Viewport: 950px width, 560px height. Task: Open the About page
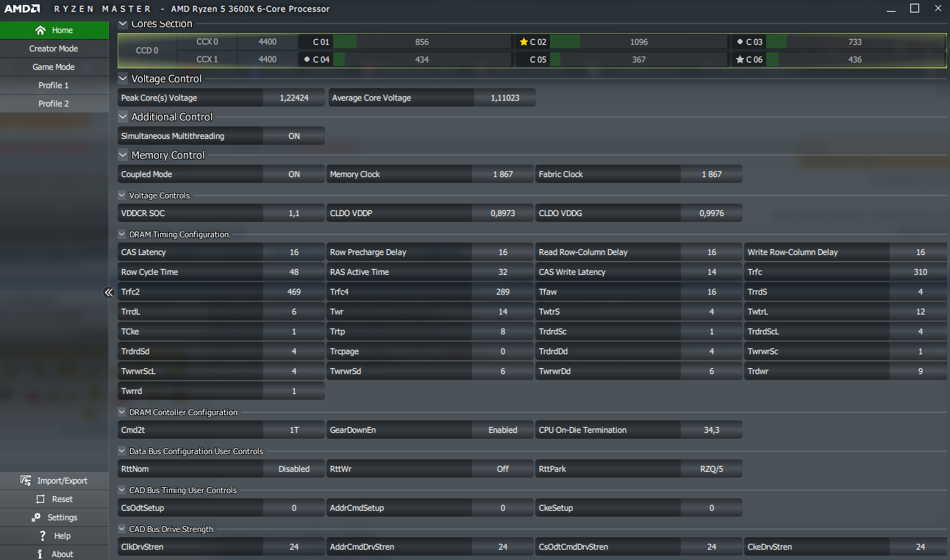[x=54, y=554]
